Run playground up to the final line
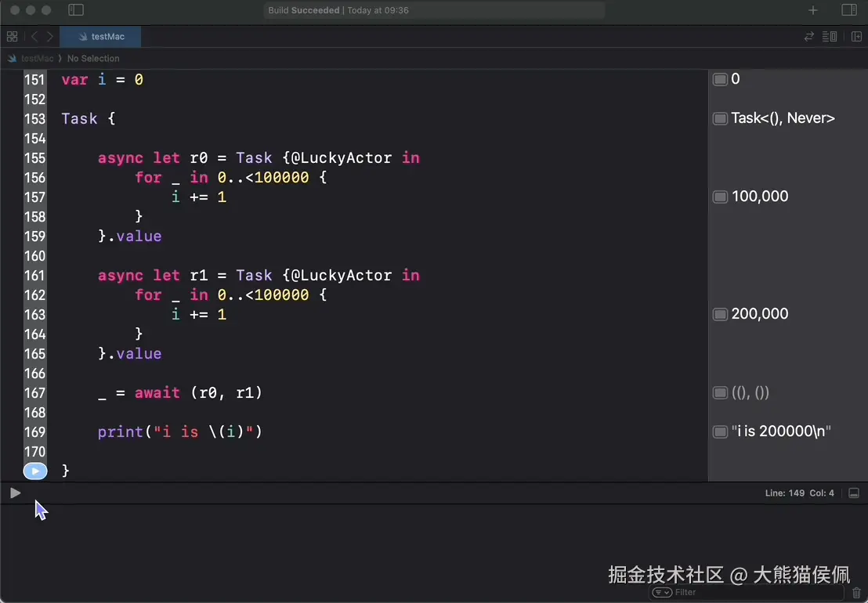This screenshot has height=603, width=868. coord(35,471)
